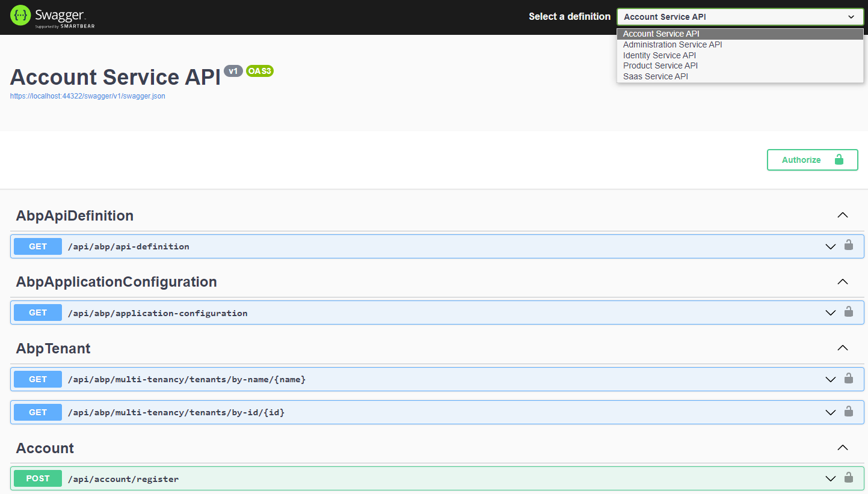The image size is (868, 494).
Task: Click the /api/account/register endpoint row
Action: [x=361, y=478]
